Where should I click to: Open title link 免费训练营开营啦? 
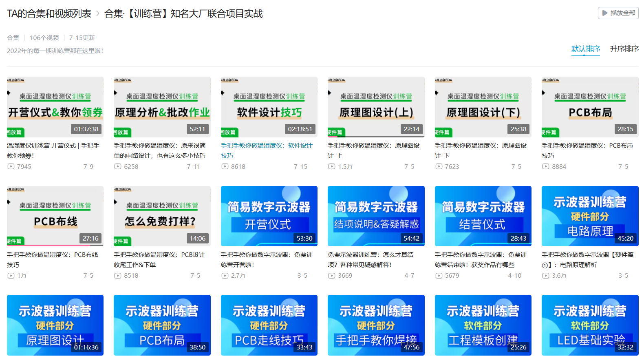click(x=267, y=260)
